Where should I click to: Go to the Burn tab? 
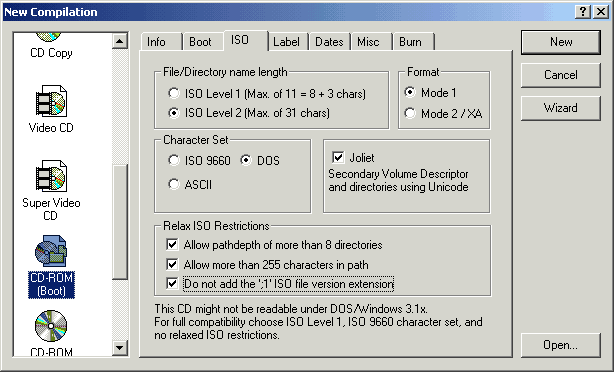(414, 42)
